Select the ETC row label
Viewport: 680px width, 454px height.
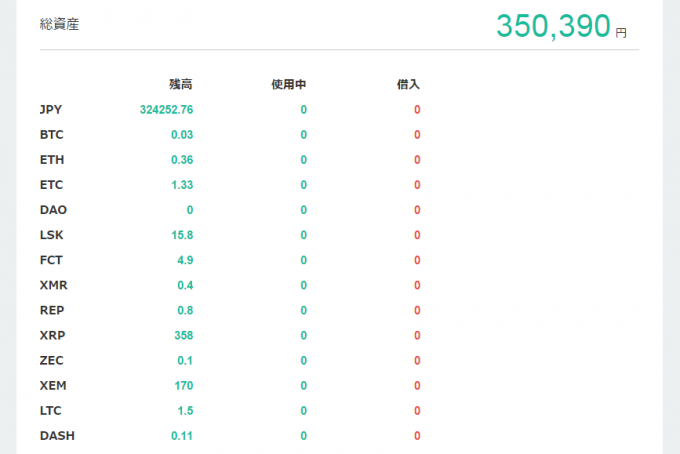(52, 185)
